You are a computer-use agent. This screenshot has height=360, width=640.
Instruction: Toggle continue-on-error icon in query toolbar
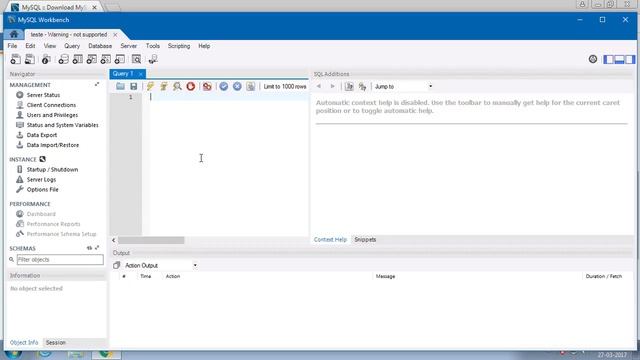click(207, 86)
